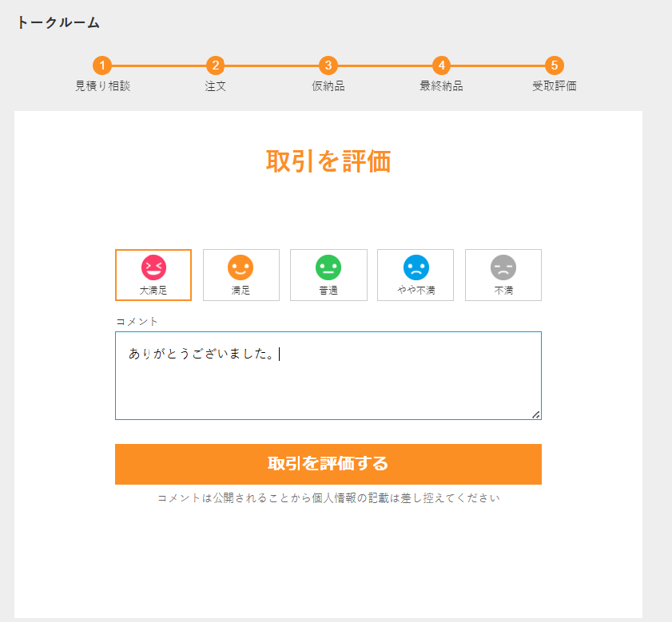Viewport: 672px width, 622px height.
Task: Switch to the 仮納品 step label
Action: pos(328,86)
